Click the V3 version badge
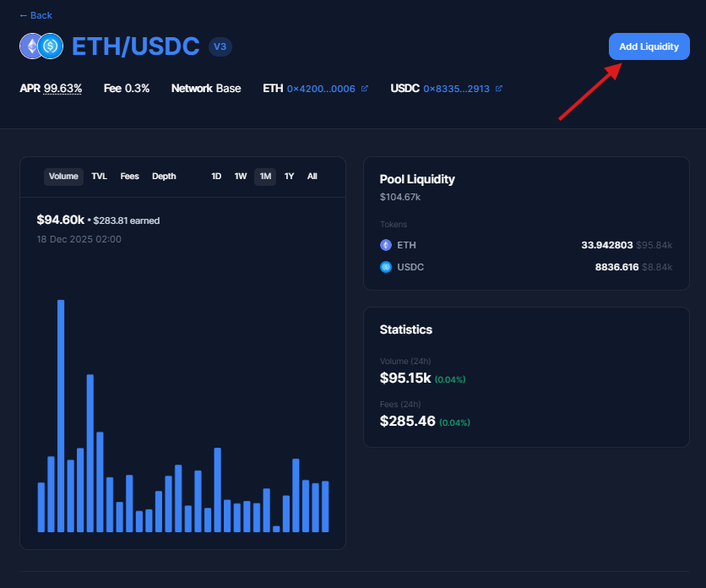The height and width of the screenshot is (588, 706). tap(220, 46)
